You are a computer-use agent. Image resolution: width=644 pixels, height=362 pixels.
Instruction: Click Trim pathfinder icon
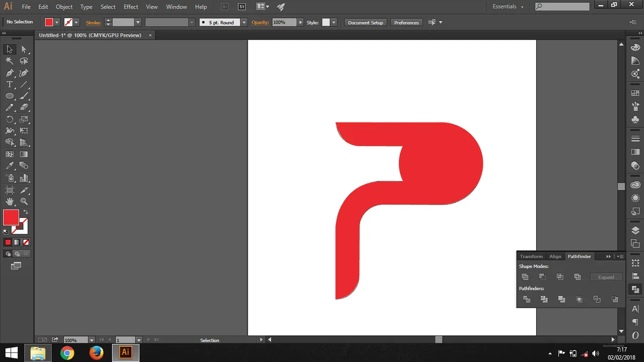[x=544, y=299]
